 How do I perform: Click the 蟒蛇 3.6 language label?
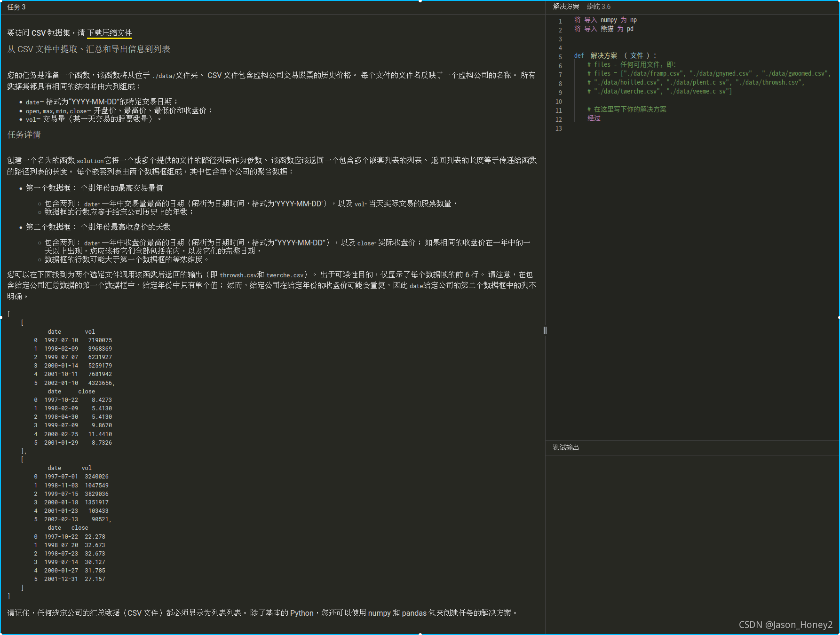[x=598, y=7]
